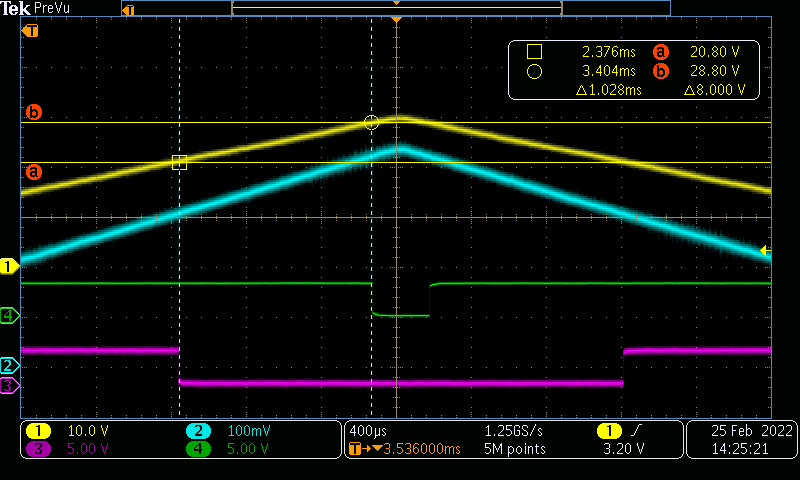Open the 5M points record length readout
Screen dimensions: 800x480
click(515, 449)
